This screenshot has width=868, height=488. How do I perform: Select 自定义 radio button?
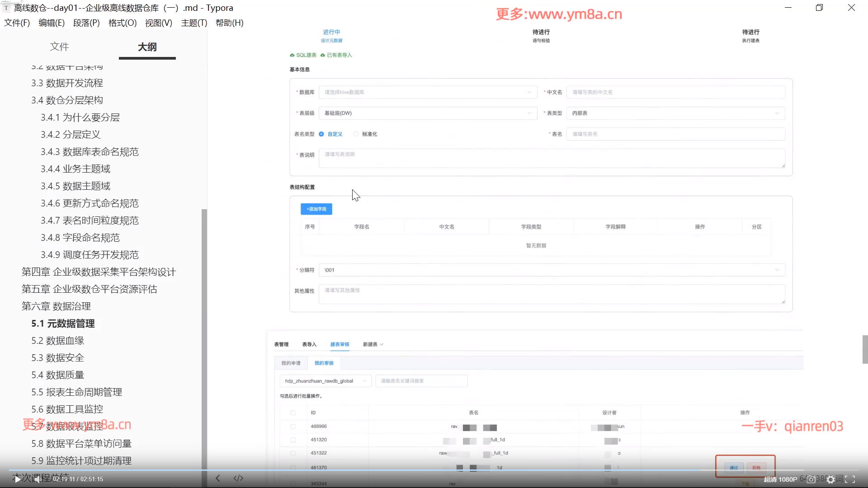point(321,134)
